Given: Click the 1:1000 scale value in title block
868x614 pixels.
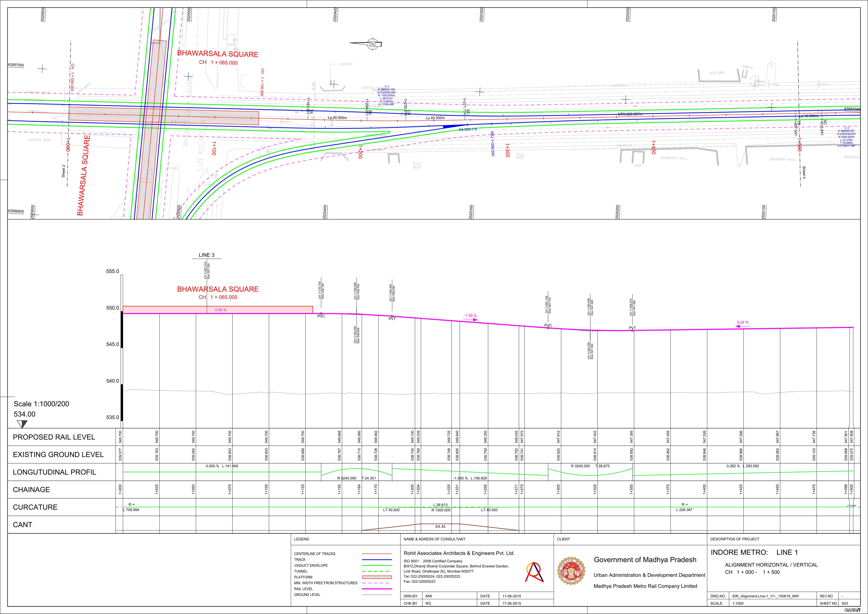Looking at the screenshot, I should (738, 603).
